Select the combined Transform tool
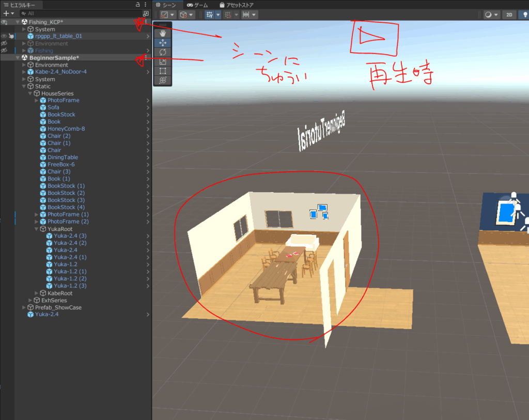The image size is (529, 420). tap(162, 81)
